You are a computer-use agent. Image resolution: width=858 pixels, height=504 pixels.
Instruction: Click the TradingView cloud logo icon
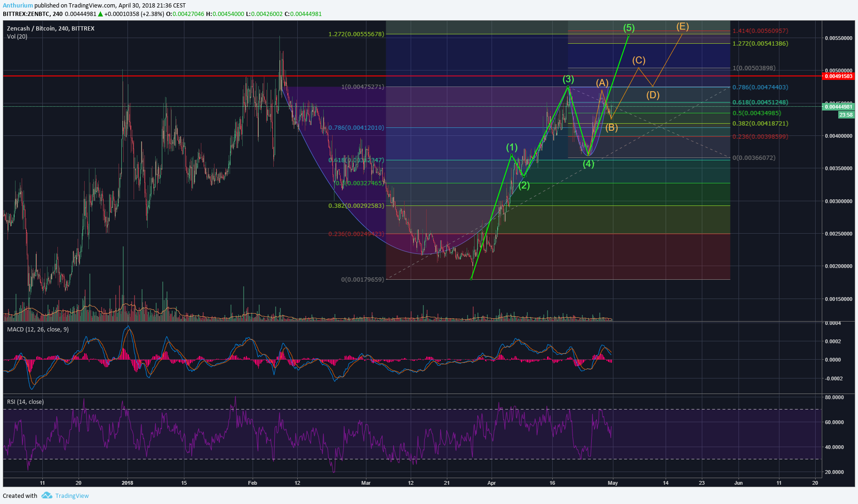click(x=47, y=495)
